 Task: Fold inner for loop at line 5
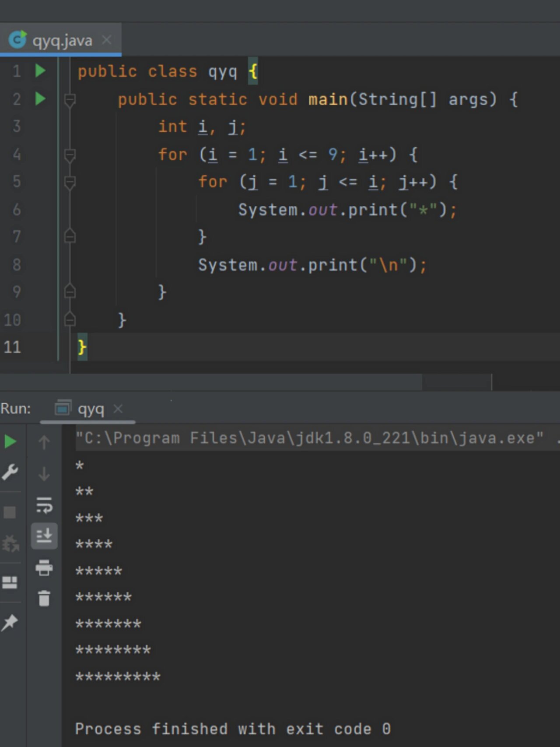coord(70,182)
